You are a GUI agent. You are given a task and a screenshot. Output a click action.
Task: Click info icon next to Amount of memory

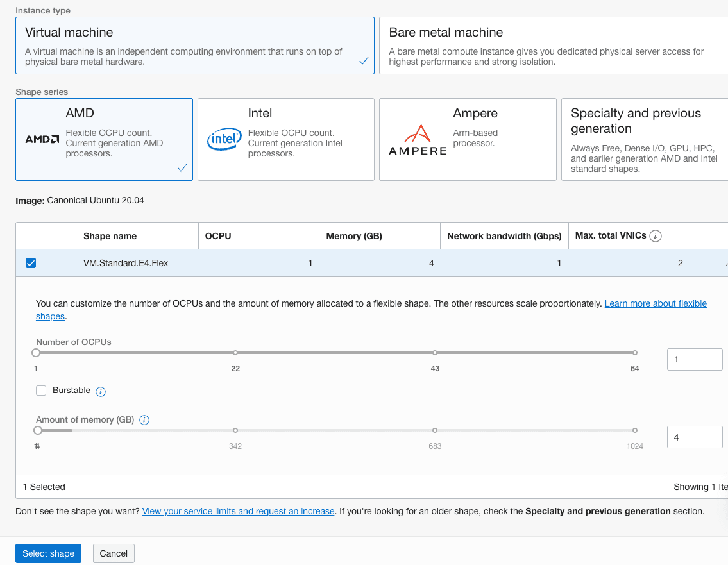144,420
